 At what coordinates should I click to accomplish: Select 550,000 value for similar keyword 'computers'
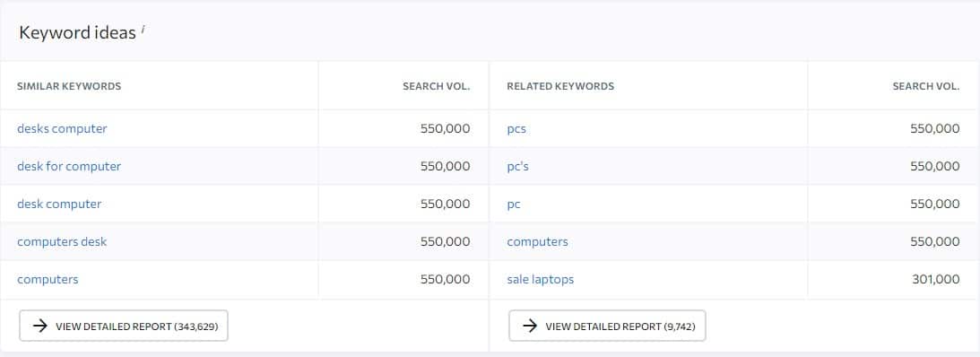445,280
